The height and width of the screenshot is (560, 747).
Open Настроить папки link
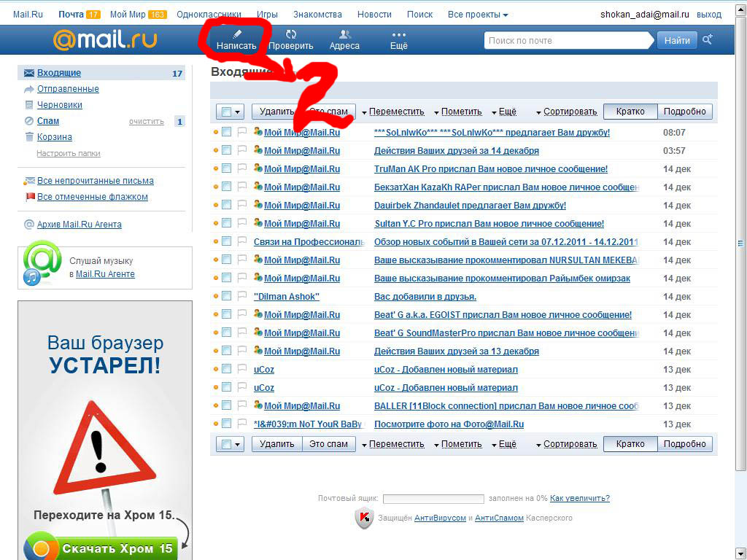coord(69,153)
